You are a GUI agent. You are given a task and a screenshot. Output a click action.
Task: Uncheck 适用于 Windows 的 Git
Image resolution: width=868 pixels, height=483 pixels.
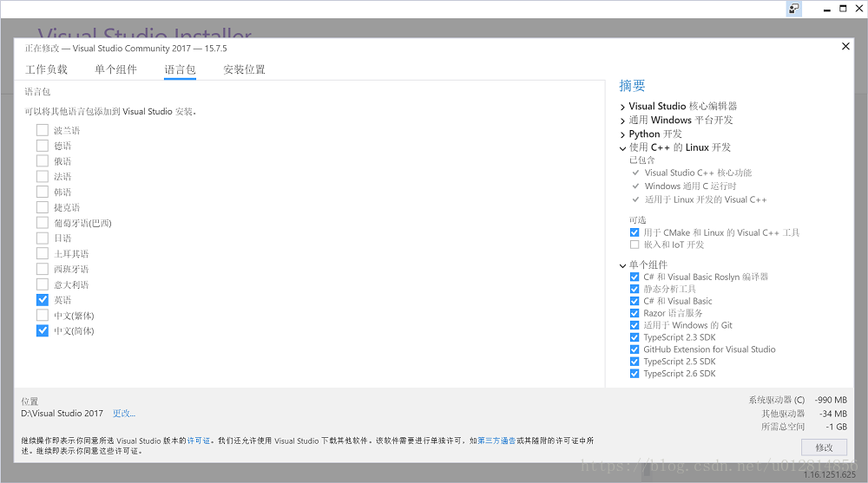(x=635, y=325)
